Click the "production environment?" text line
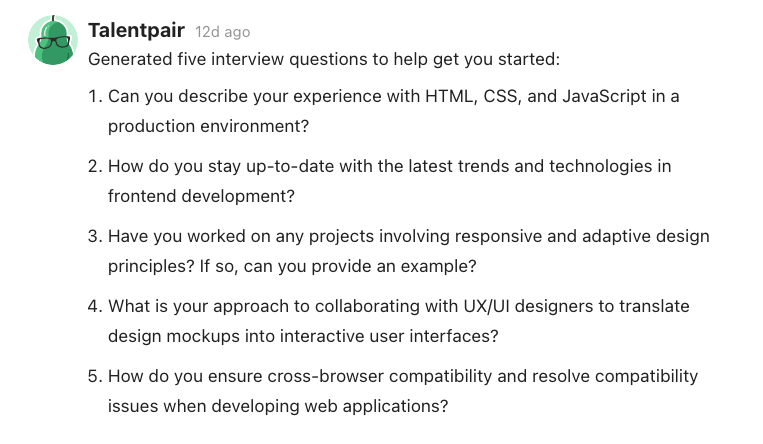The image size is (763, 444). coord(209,127)
